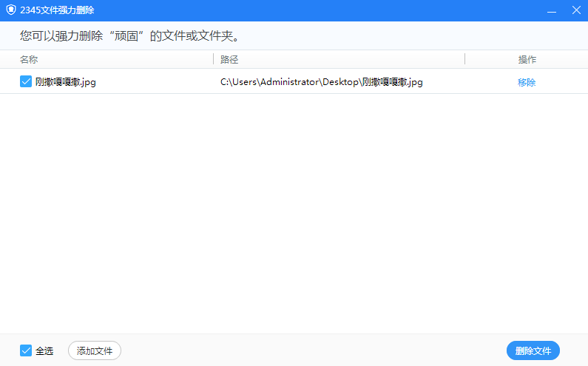Uncheck the jpg file's checkbox
588x366 pixels.
pos(25,82)
